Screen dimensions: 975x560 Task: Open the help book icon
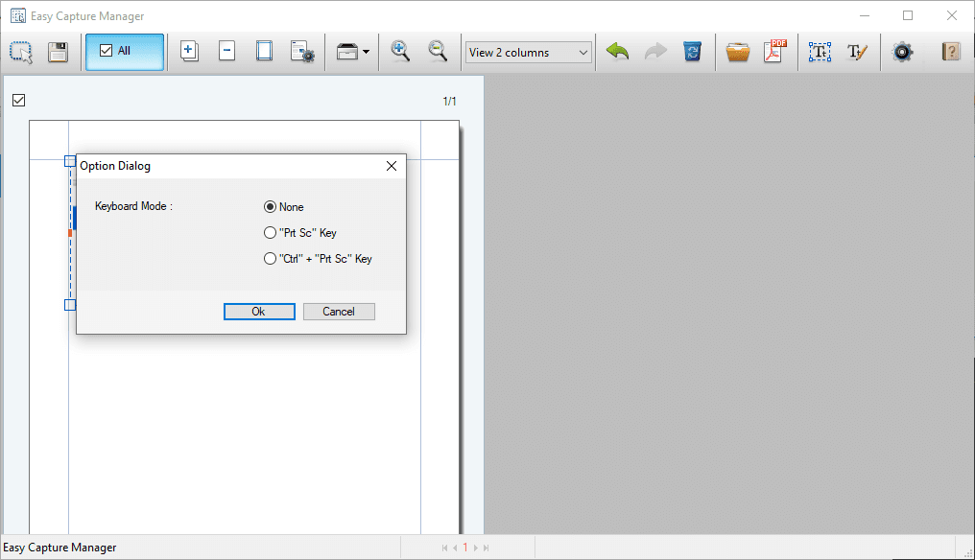[x=951, y=51]
